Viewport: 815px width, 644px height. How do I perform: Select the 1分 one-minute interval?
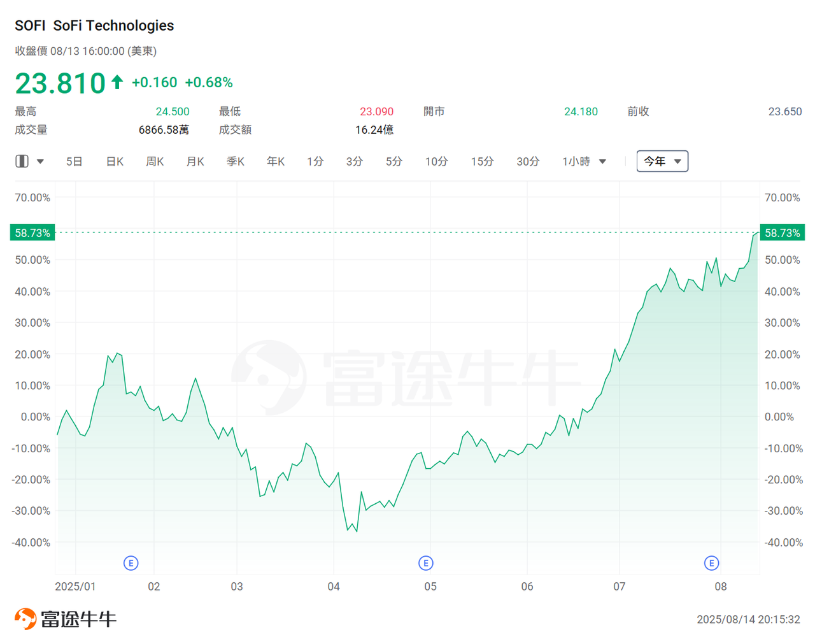pos(315,161)
